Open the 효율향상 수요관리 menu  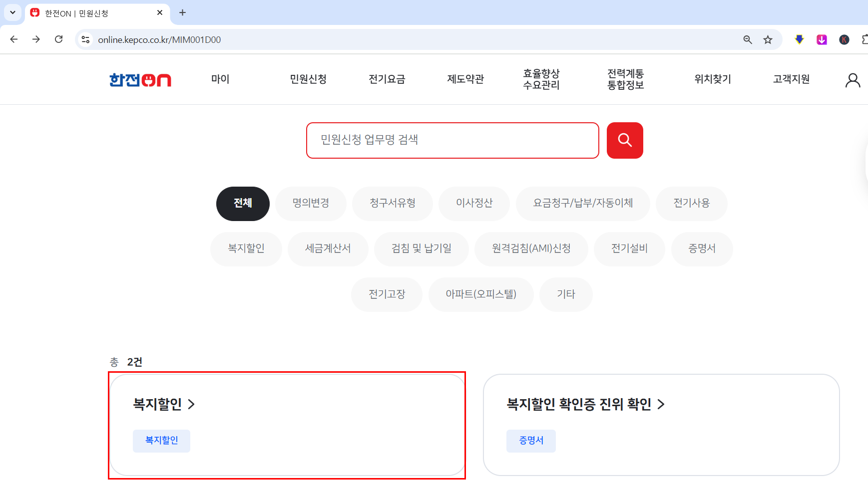click(x=541, y=79)
